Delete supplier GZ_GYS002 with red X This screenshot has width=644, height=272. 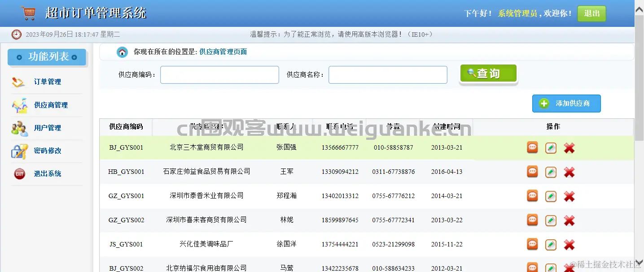569,220
